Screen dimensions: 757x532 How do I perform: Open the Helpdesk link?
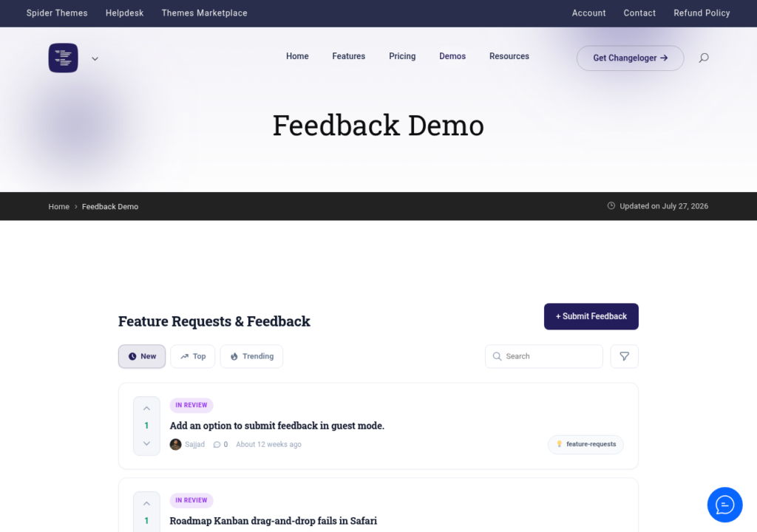124,13
